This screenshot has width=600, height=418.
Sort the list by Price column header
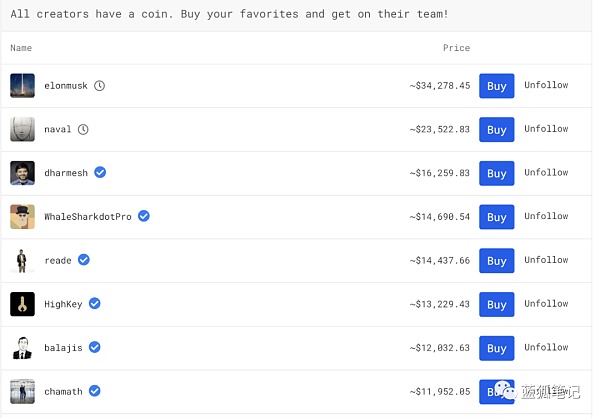[x=456, y=48]
